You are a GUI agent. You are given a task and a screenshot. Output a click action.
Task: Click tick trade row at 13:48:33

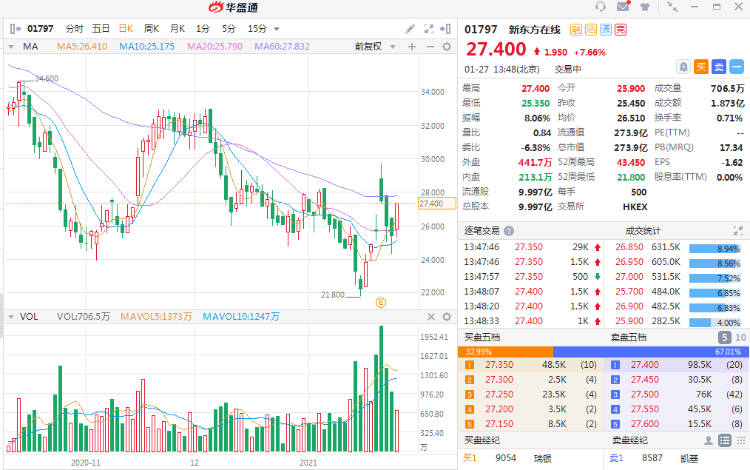pyautogui.click(x=531, y=321)
